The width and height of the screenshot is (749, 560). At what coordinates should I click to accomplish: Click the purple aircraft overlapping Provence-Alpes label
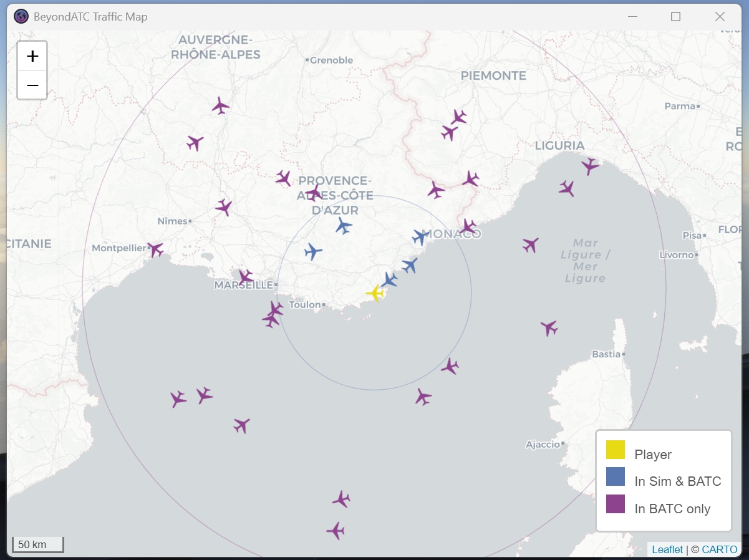314,192
